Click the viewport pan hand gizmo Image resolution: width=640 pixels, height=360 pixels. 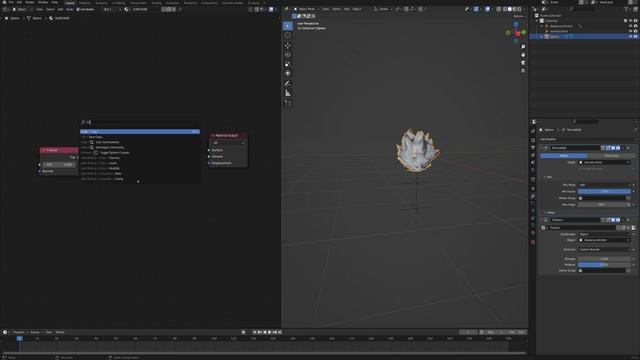pos(523,55)
